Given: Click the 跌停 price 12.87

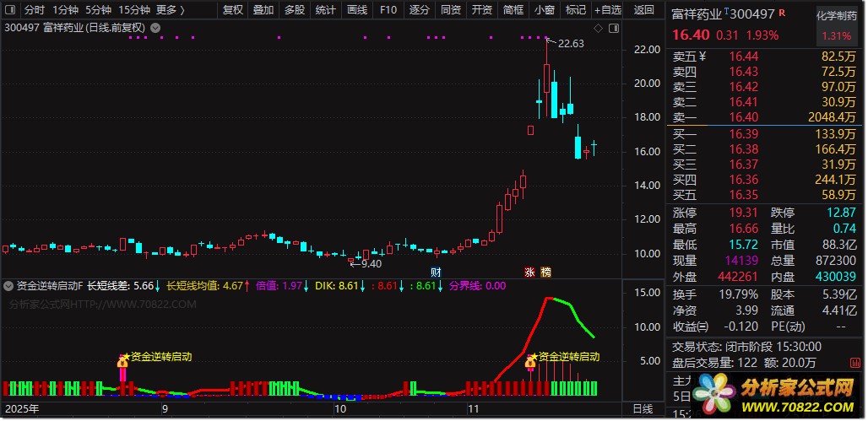Looking at the screenshot, I should click(x=841, y=213).
